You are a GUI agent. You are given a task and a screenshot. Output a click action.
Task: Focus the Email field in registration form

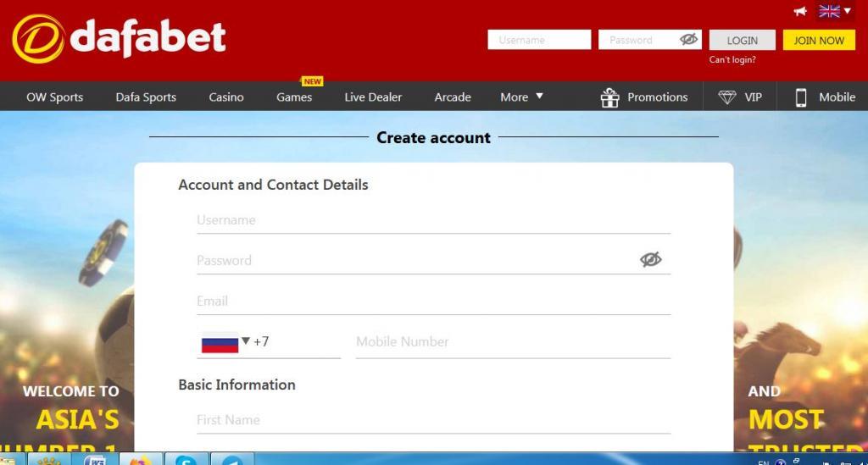(x=433, y=301)
